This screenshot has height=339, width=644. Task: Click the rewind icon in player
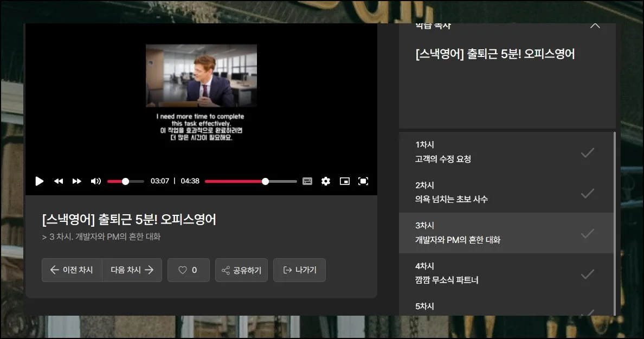click(x=59, y=181)
